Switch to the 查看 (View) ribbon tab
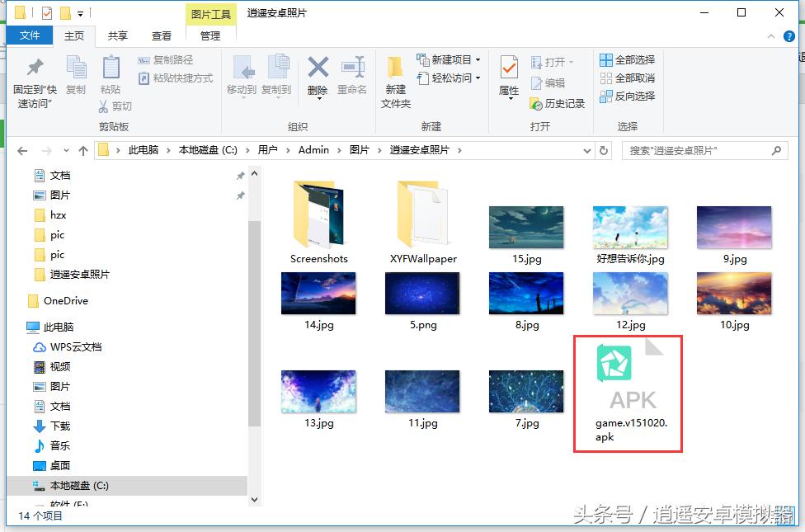Viewport: 805px width, 532px height. coord(161,35)
